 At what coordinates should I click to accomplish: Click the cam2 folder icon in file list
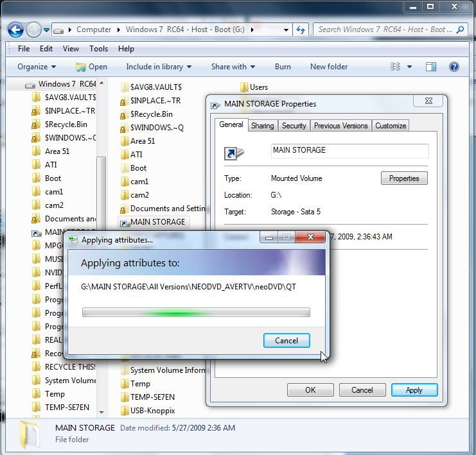[125, 195]
